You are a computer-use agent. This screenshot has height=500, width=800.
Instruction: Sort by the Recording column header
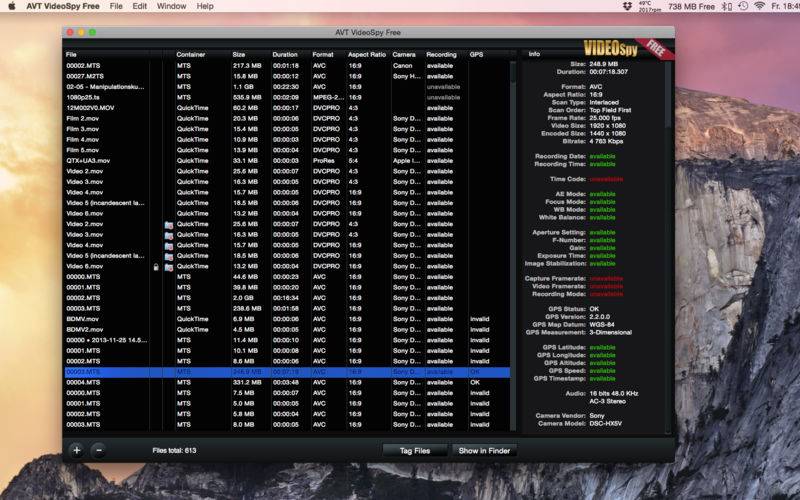441,54
